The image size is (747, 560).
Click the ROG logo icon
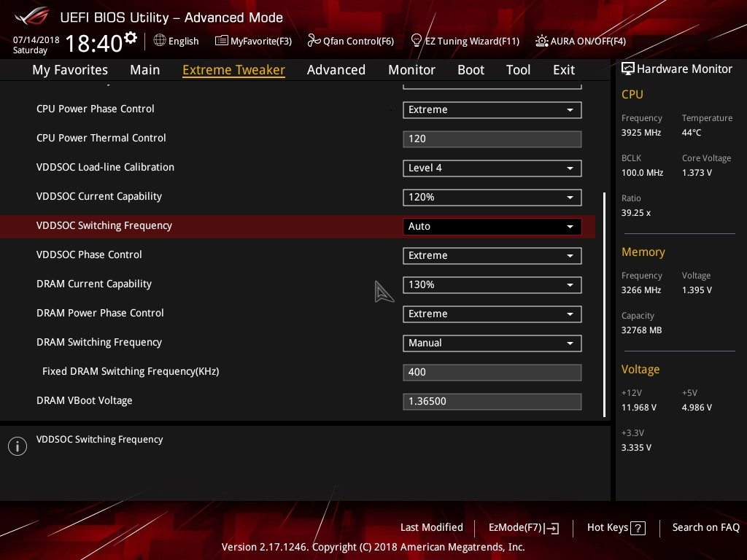tap(32, 16)
